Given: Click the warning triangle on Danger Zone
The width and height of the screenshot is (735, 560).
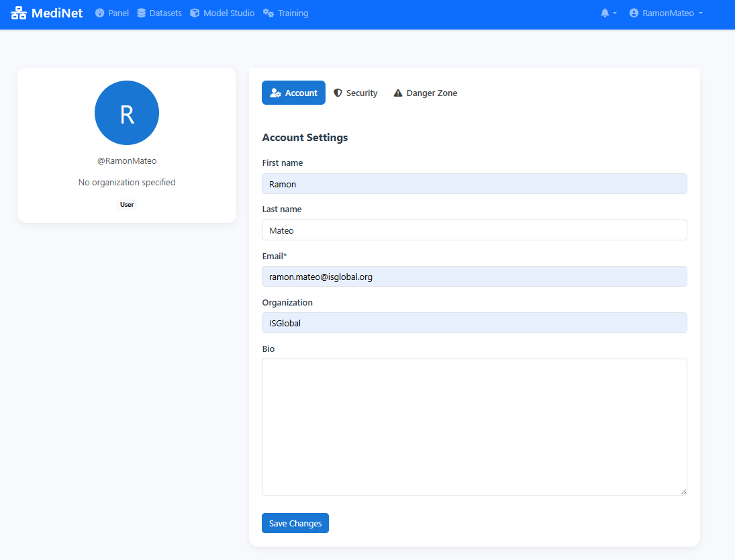Looking at the screenshot, I should tap(397, 93).
